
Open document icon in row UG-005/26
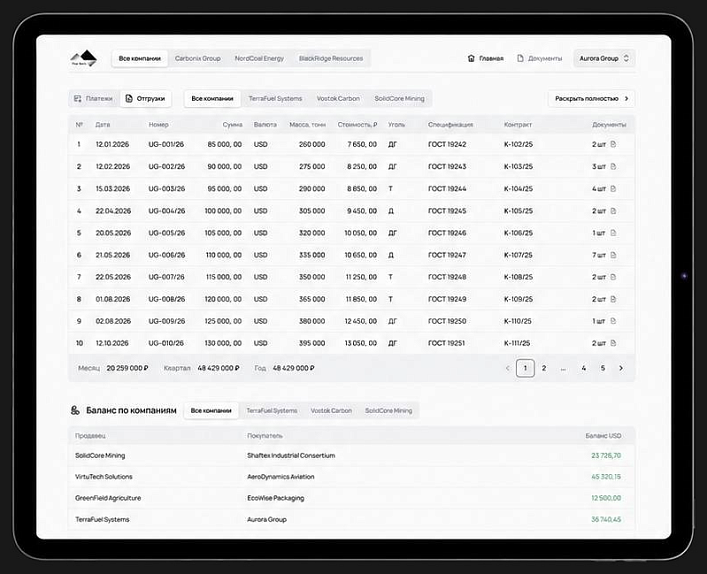click(x=613, y=233)
